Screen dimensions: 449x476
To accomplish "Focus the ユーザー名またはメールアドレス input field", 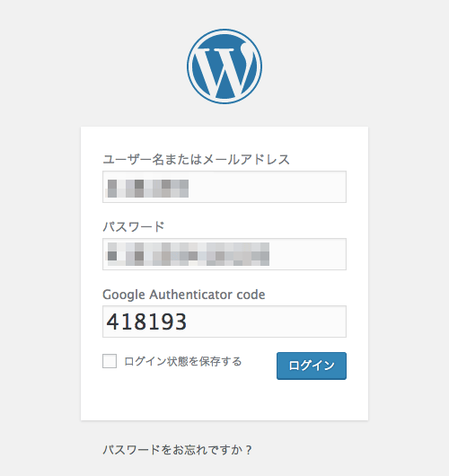I will click(x=224, y=187).
